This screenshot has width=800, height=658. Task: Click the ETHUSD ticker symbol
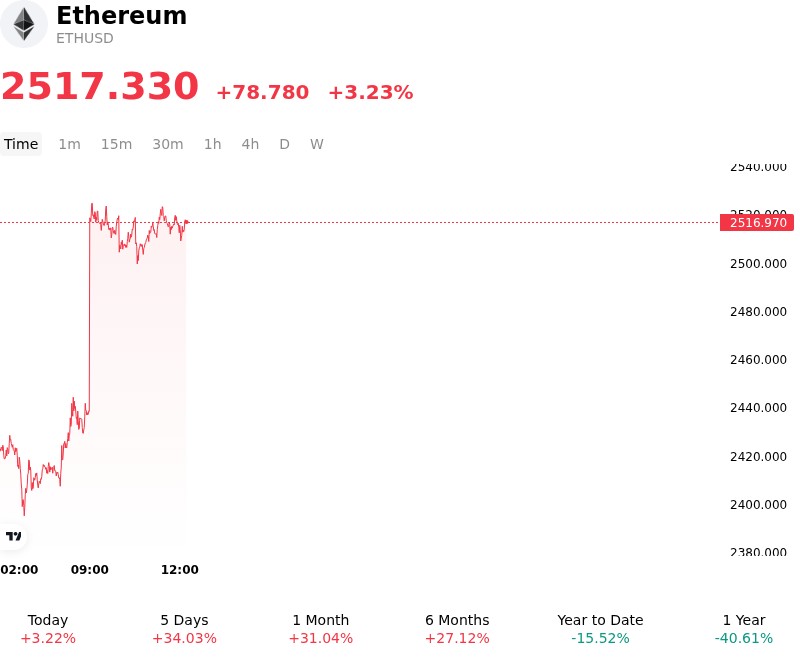[85, 38]
